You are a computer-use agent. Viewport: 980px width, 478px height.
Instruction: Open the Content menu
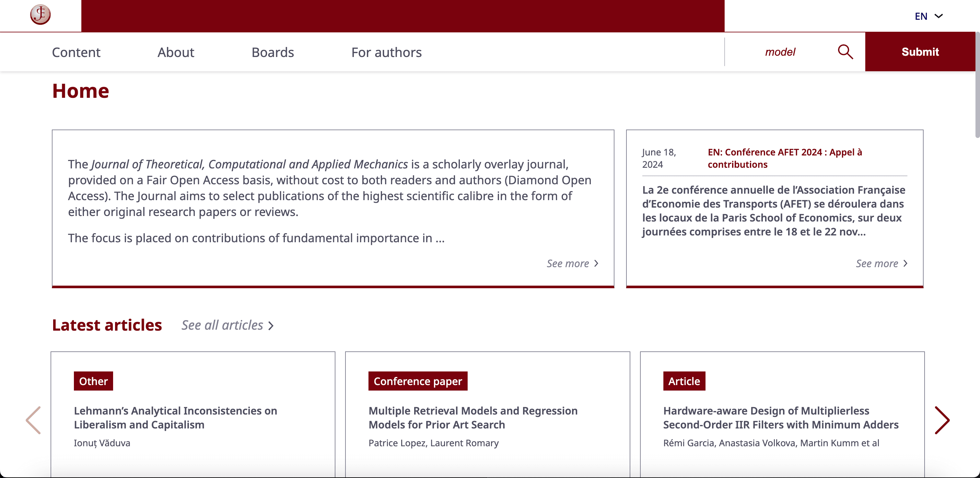click(x=76, y=52)
